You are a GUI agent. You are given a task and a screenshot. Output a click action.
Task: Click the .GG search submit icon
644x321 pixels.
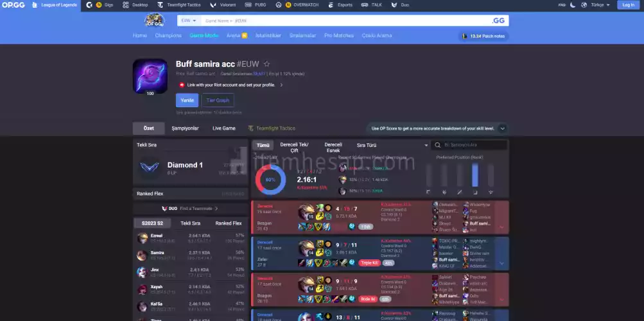tap(498, 21)
